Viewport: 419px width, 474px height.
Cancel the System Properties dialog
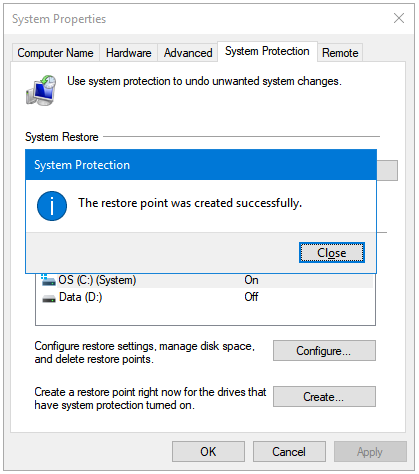289,452
